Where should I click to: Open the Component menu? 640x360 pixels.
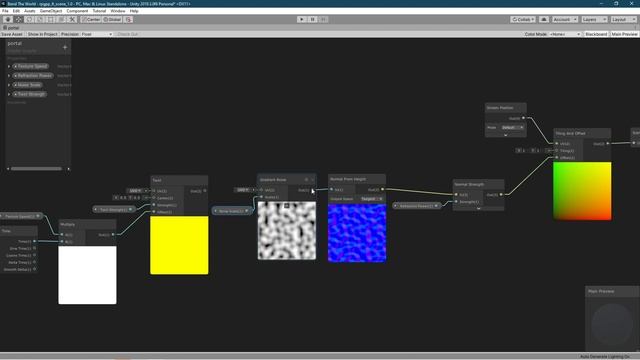click(x=77, y=11)
